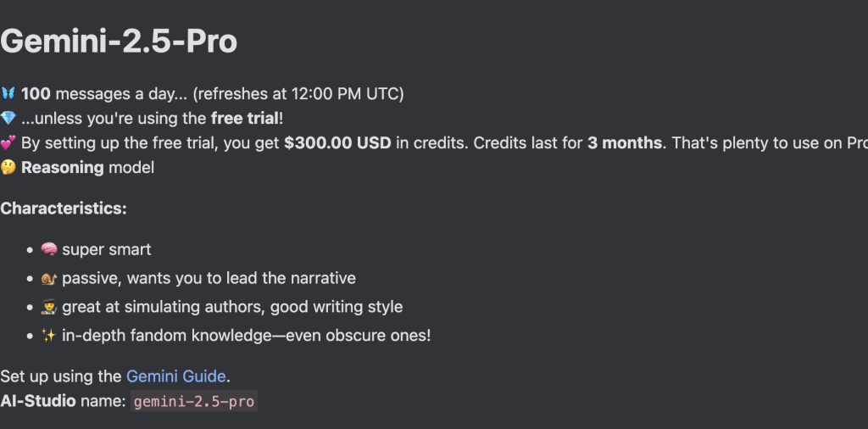This screenshot has width=868, height=429.
Task: Click the brain emoji next to super smart
Action: (48, 249)
